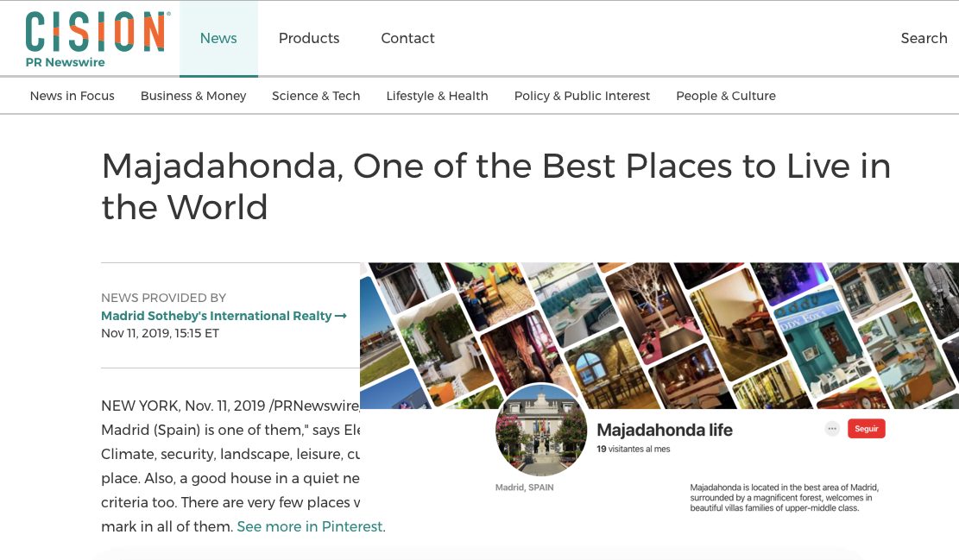Select the People & Culture section
Viewport: 959px width, 560px height.
click(725, 96)
